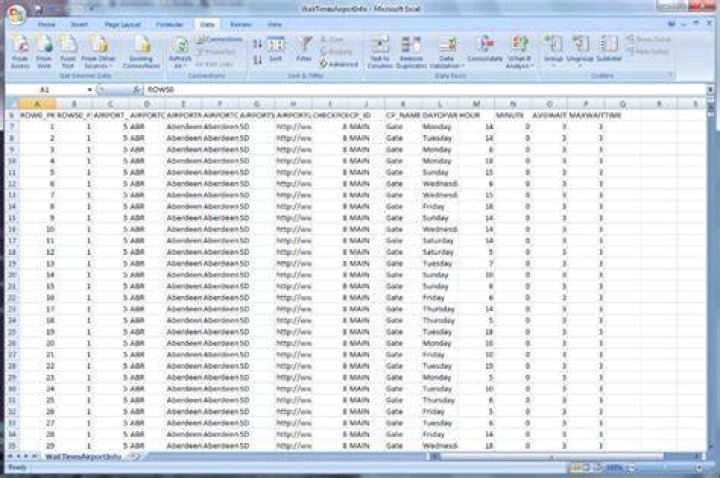Launch Text to Columns
This screenshot has height=478, width=720.
[x=379, y=52]
